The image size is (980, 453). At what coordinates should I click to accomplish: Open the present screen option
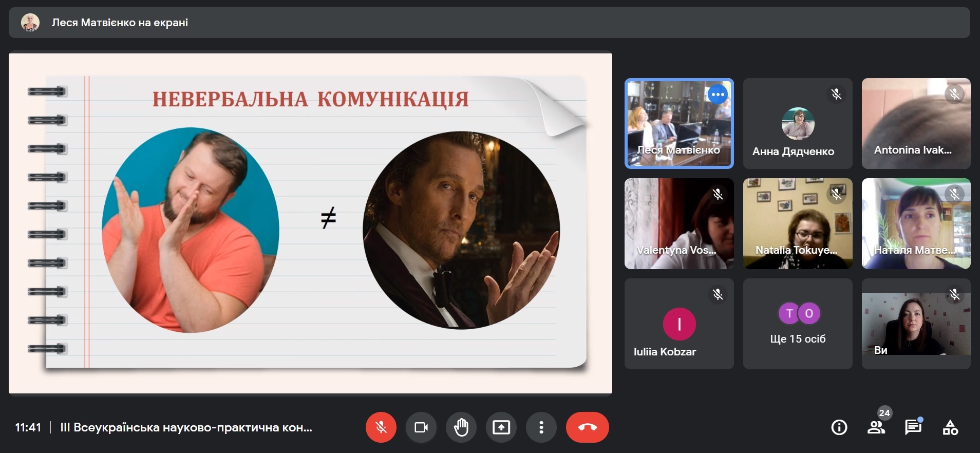[x=501, y=427]
